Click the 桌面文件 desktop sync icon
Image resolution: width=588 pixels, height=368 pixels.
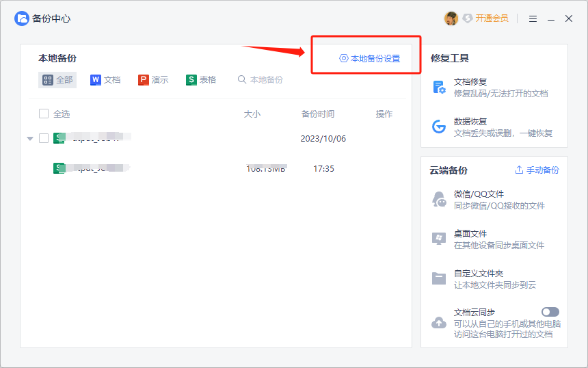coord(439,239)
